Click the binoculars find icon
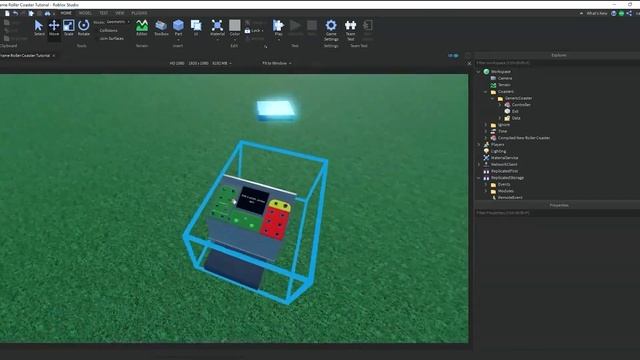 [47, 13]
